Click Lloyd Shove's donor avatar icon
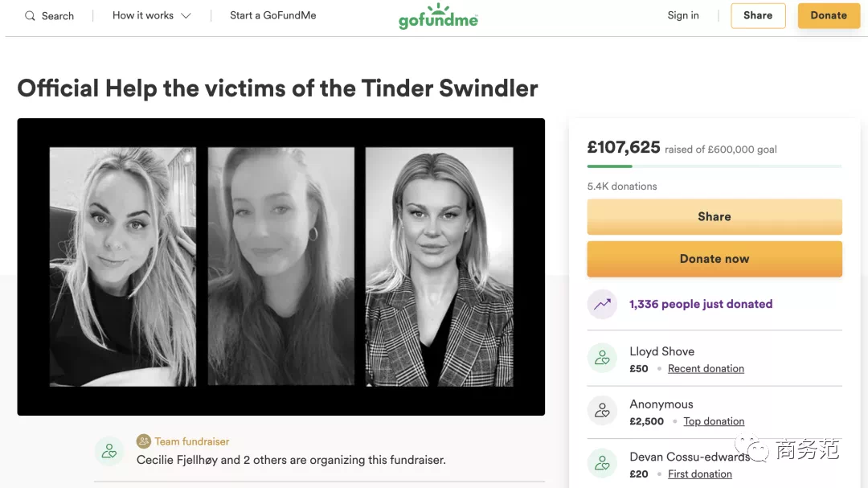Image resolution: width=868 pixels, height=488 pixels. (x=602, y=359)
